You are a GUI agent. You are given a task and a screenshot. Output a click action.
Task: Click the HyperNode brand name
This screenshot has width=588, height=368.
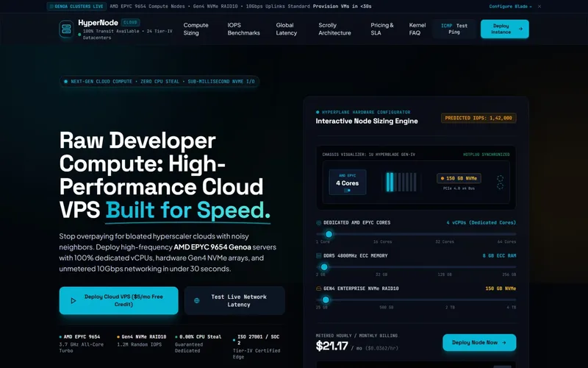(x=98, y=23)
